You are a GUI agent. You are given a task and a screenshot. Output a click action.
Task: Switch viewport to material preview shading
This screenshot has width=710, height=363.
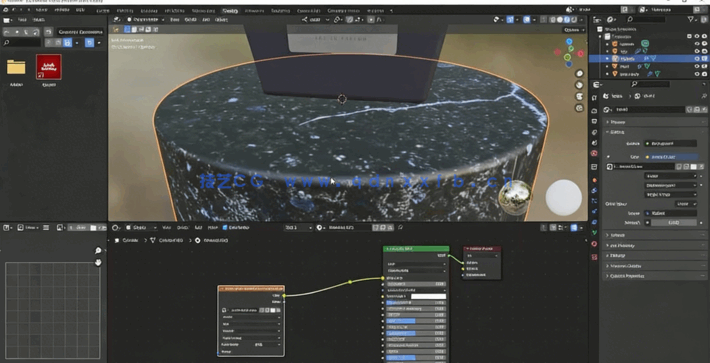[x=567, y=20]
